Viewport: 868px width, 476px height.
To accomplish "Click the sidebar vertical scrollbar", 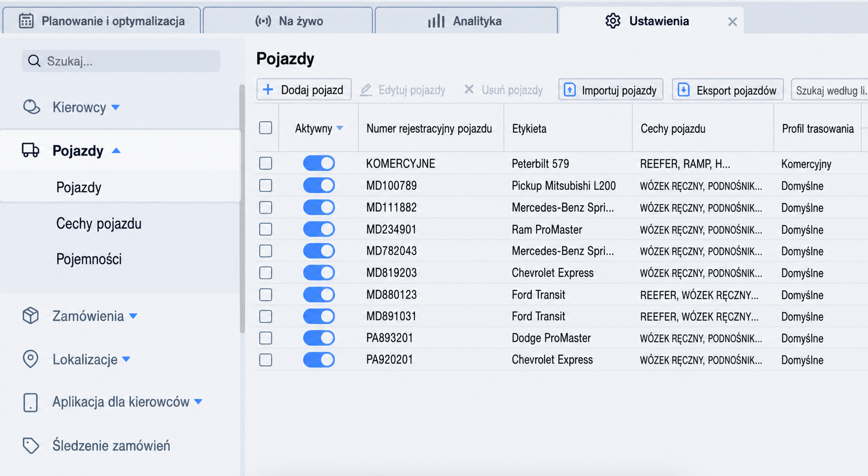I will click(x=242, y=209).
